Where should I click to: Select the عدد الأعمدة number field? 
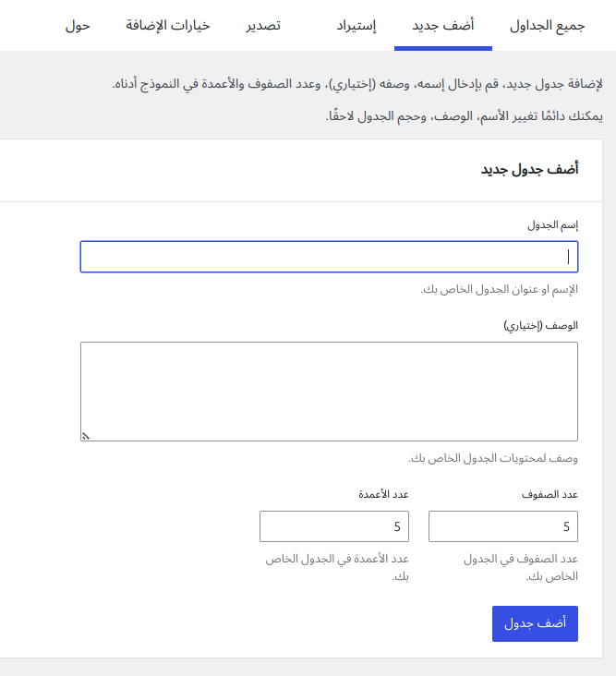[x=334, y=526]
